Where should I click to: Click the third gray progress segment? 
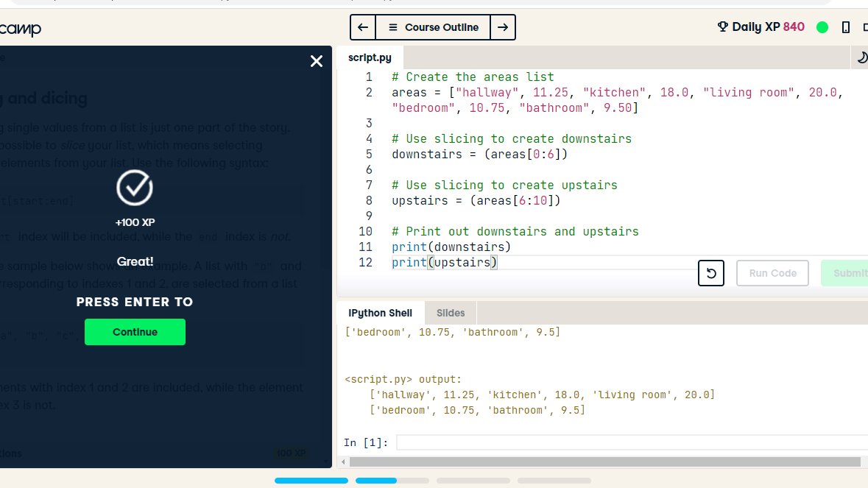[x=473, y=481]
